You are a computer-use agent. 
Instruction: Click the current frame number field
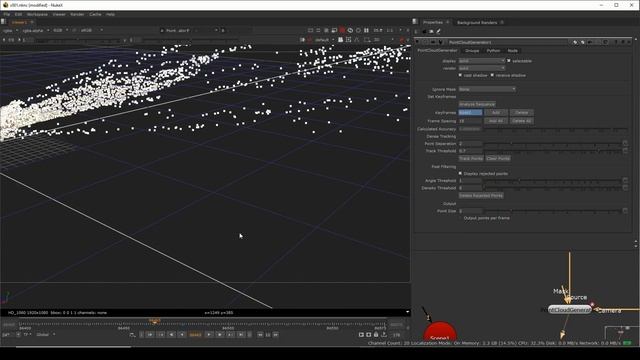tap(196, 335)
